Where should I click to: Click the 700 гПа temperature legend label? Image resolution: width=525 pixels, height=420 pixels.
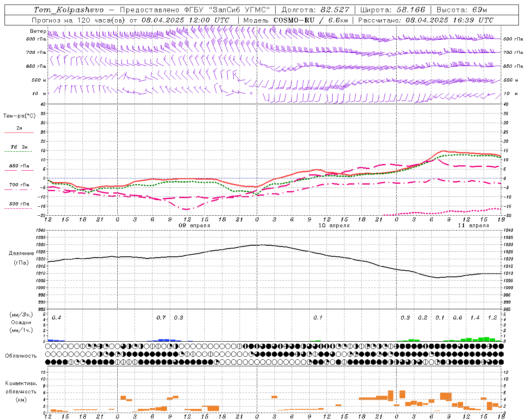[19, 185]
